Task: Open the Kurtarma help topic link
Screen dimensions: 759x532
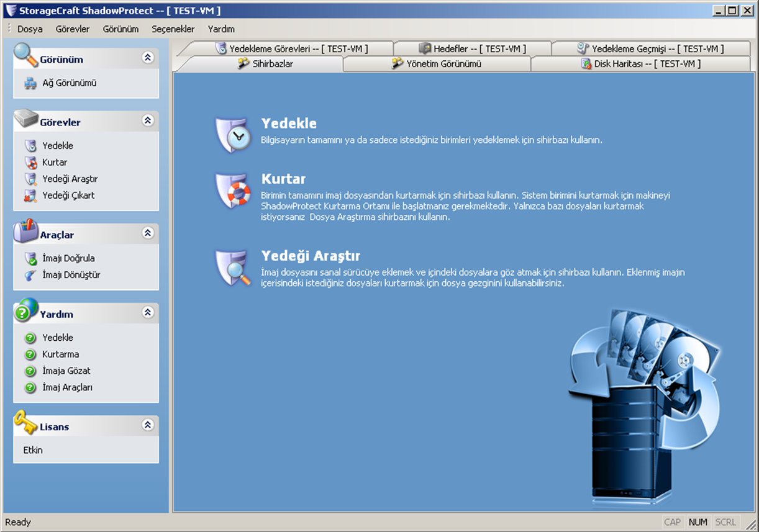Action: click(x=60, y=354)
